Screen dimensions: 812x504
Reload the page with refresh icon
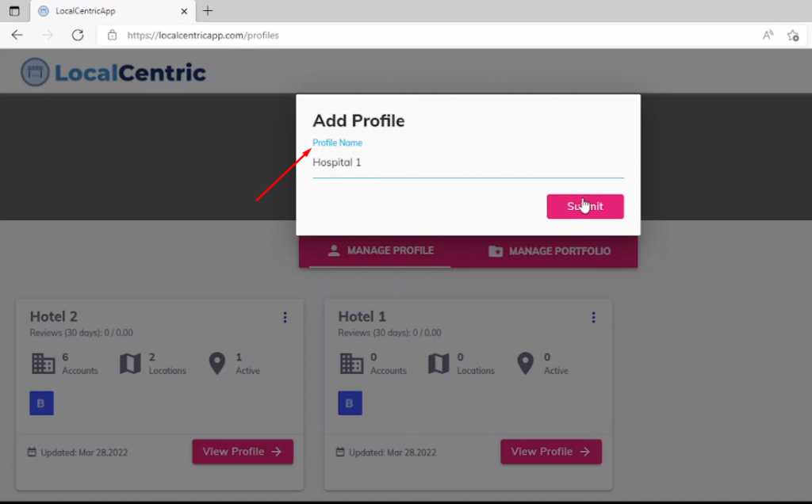point(78,35)
